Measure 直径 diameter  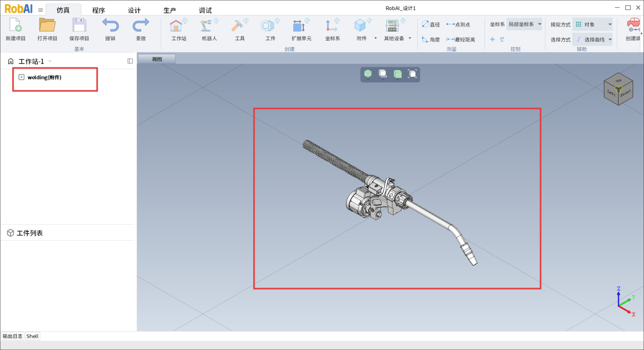click(x=431, y=24)
